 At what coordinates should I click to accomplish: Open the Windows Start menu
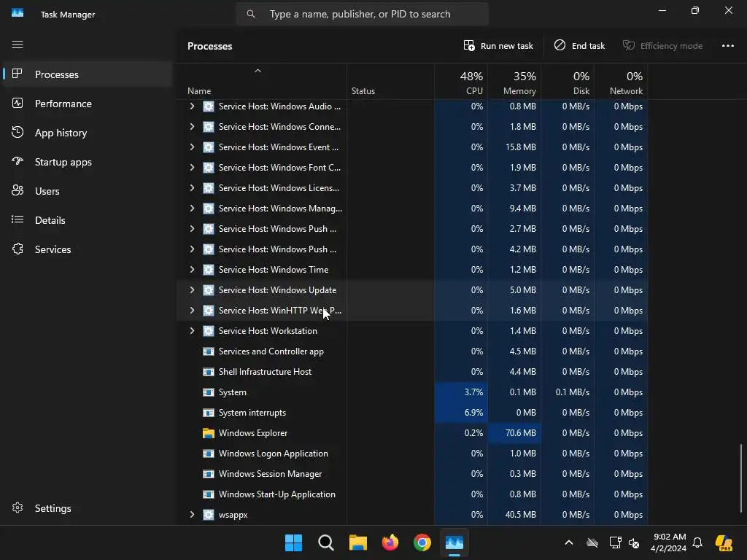(x=293, y=542)
